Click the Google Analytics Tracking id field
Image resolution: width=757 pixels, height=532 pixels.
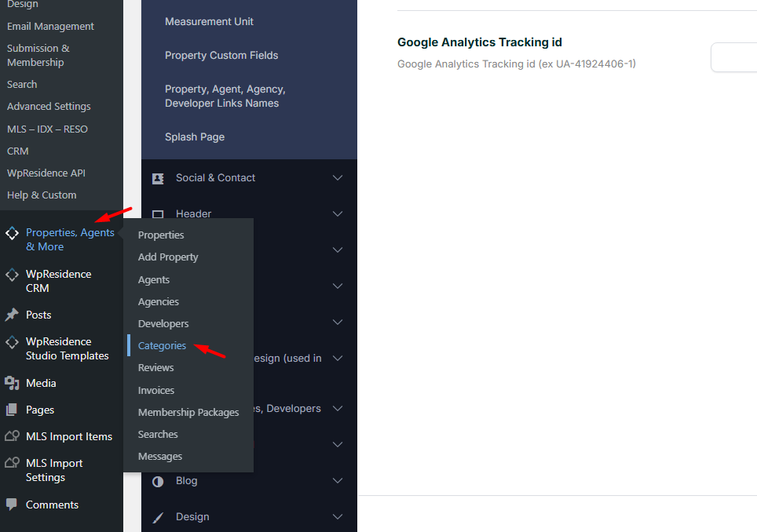point(734,57)
